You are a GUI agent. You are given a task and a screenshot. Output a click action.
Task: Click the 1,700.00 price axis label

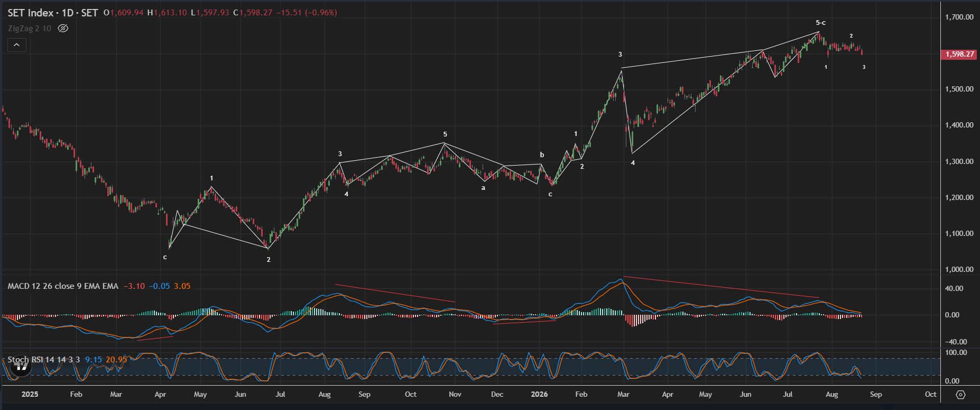pos(958,17)
